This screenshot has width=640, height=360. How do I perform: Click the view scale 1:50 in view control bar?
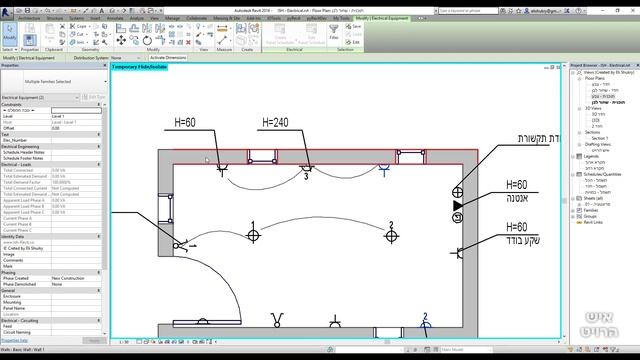pos(124,342)
